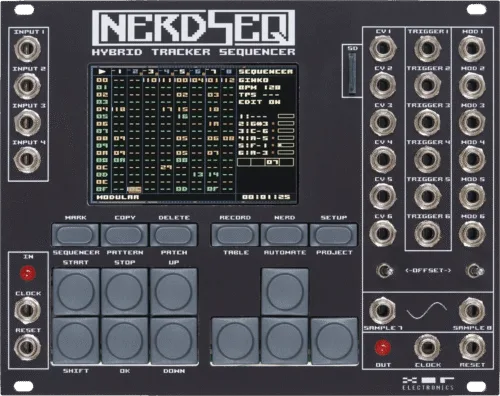Viewport: 500px width, 396px height.
Task: Tap the SHIFT button
Action: point(76,340)
